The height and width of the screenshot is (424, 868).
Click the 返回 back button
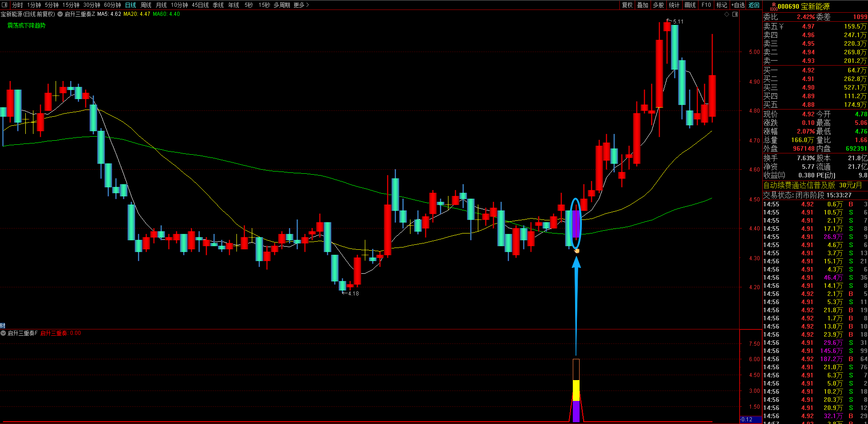[754, 5]
